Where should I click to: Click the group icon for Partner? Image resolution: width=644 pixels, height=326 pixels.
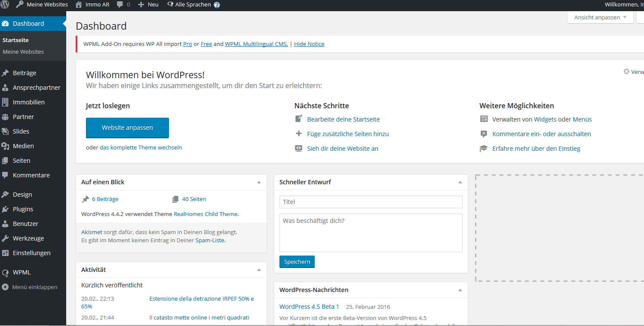pos(5,117)
